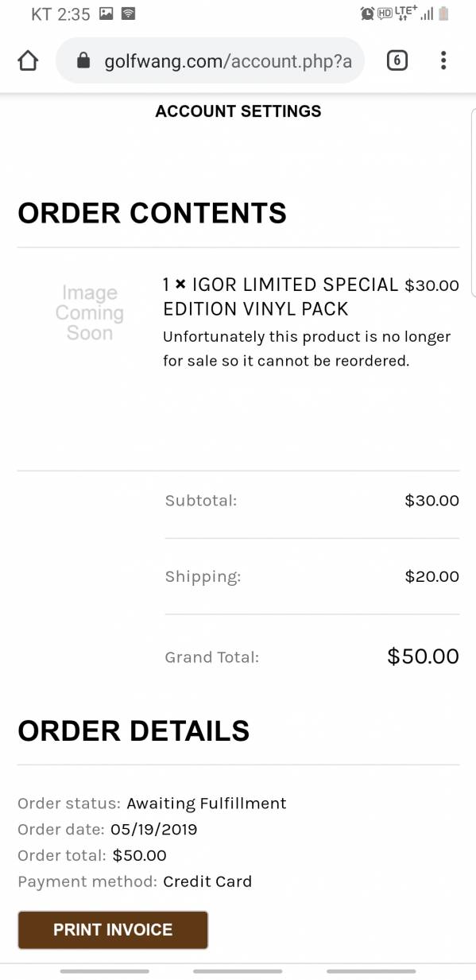Tap the ACCOUNT SETTINGS heading
The height and width of the screenshot is (980, 476).
click(238, 111)
